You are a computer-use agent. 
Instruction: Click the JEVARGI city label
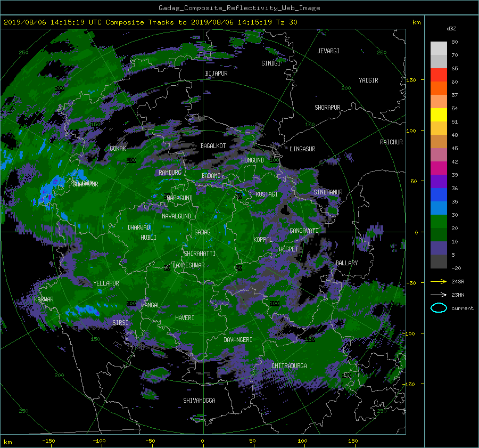pos(328,51)
